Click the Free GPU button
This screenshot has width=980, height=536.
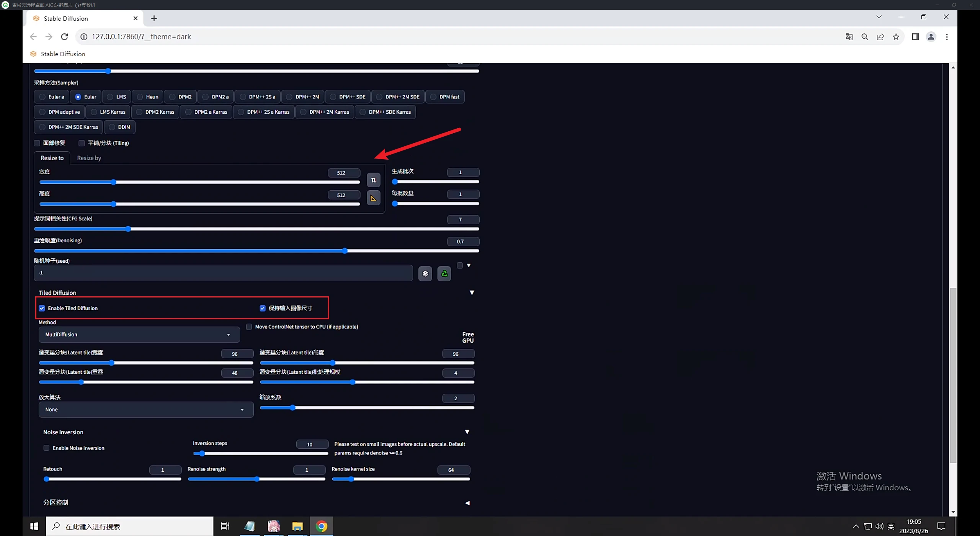point(468,337)
